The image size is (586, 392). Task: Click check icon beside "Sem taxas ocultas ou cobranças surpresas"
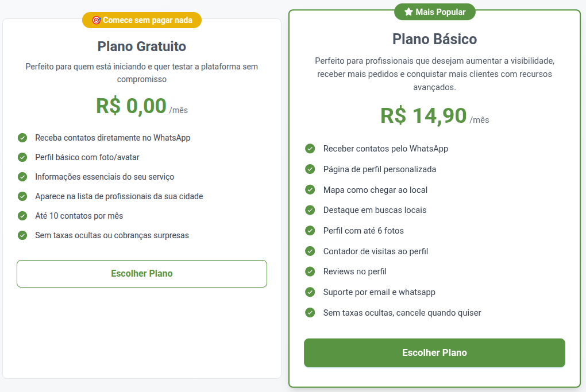click(x=22, y=235)
